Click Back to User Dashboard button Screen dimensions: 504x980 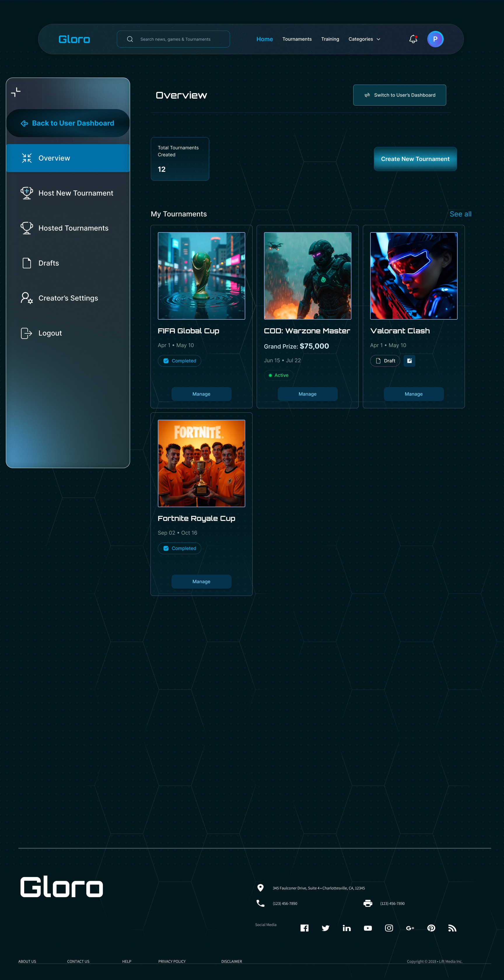[x=68, y=123]
